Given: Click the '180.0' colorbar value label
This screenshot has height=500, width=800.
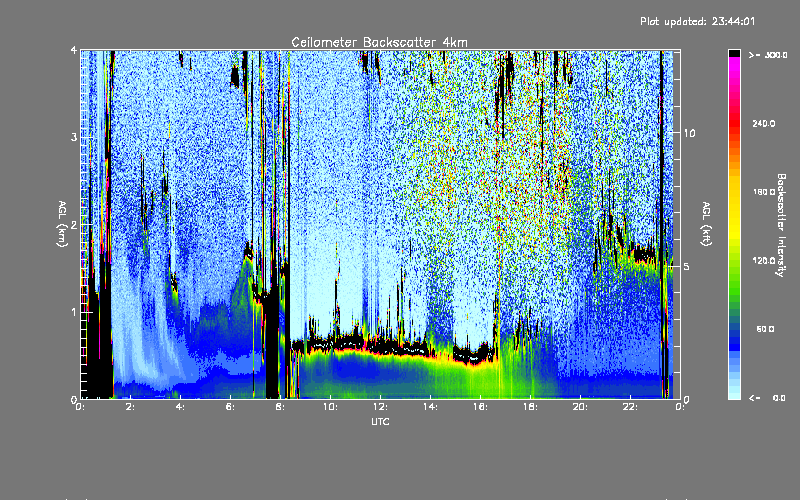Looking at the screenshot, I should 764,192.
